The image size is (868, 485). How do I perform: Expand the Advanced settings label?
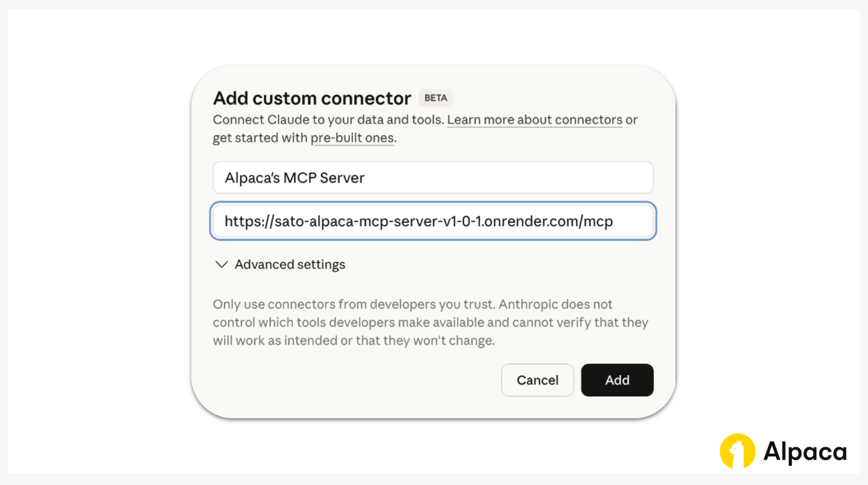point(290,264)
